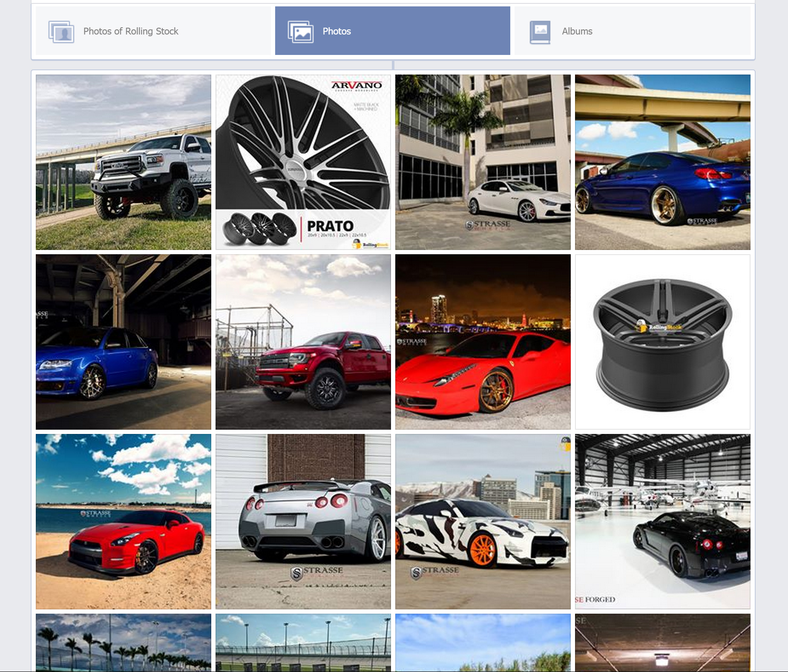The height and width of the screenshot is (672, 788).
Task: Open the silver GT-R rear view photo
Action: pyautogui.click(x=303, y=522)
